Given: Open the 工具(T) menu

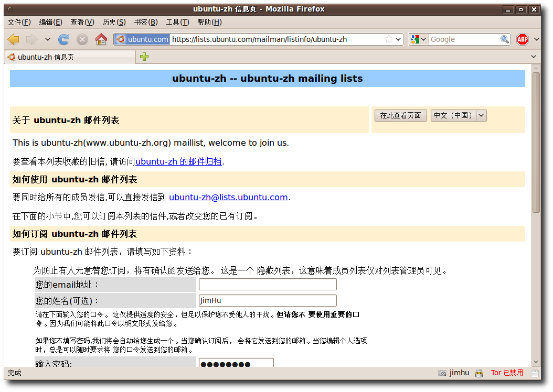Looking at the screenshot, I should pos(178,22).
